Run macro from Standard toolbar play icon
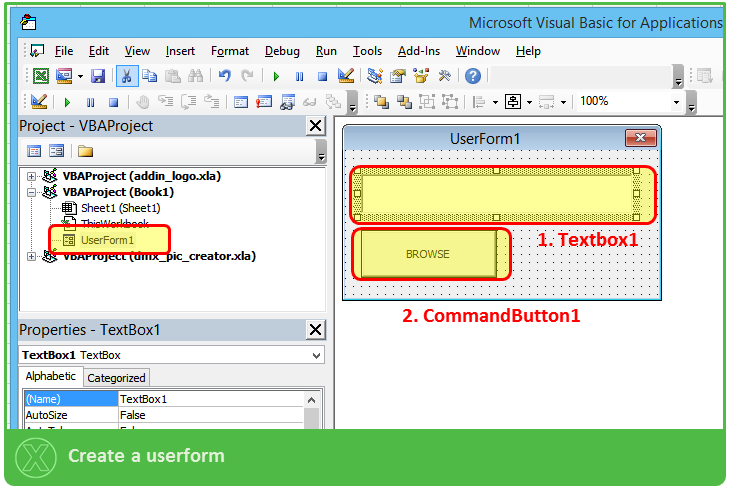 [x=276, y=76]
